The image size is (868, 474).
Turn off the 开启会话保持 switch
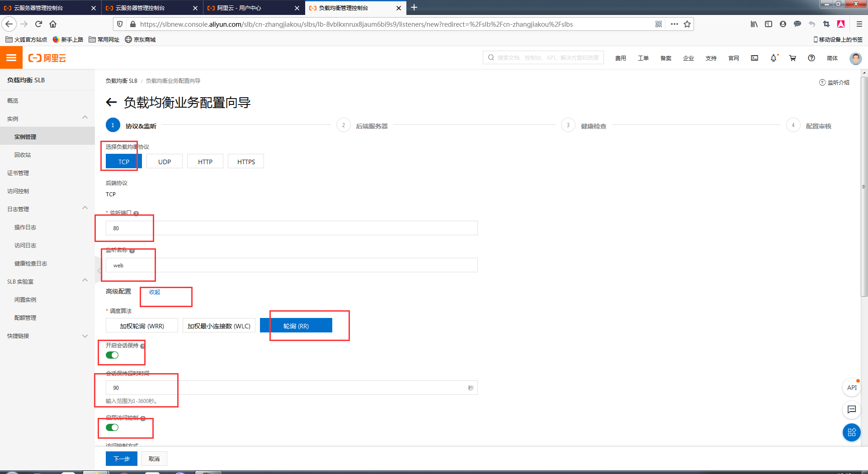[112, 355]
